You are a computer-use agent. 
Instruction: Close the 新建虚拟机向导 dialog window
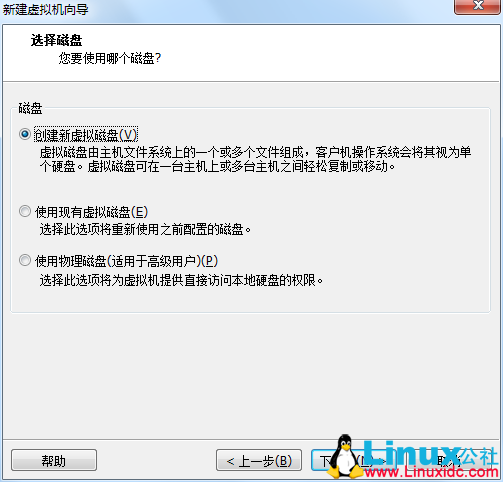pyautogui.click(x=478, y=6)
